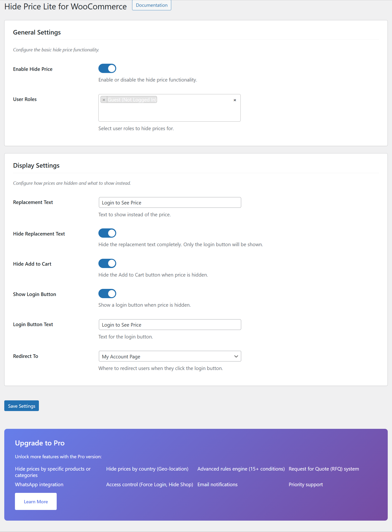
Task: Click the Hide Price Lite page title
Action: point(65,6)
